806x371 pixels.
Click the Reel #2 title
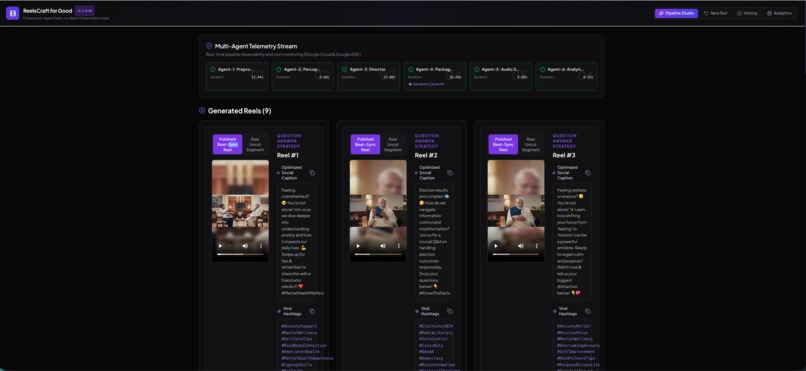click(426, 155)
